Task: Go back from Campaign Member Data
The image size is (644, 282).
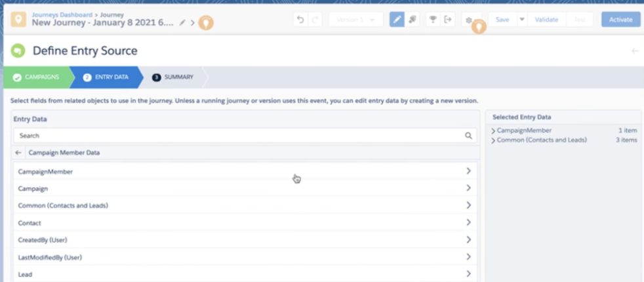Action: [18, 153]
